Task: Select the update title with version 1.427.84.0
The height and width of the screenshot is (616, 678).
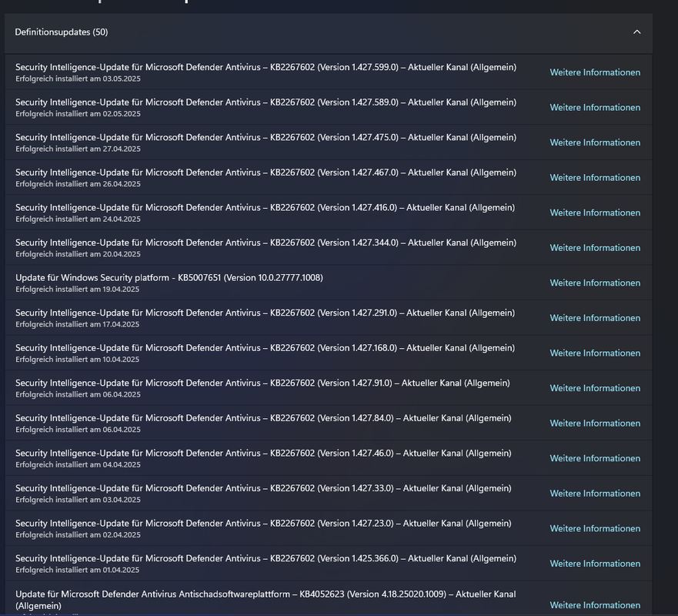Action: tap(263, 418)
